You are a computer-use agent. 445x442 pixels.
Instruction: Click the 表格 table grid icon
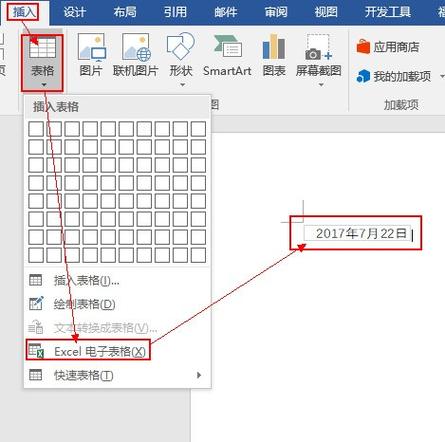point(42,48)
